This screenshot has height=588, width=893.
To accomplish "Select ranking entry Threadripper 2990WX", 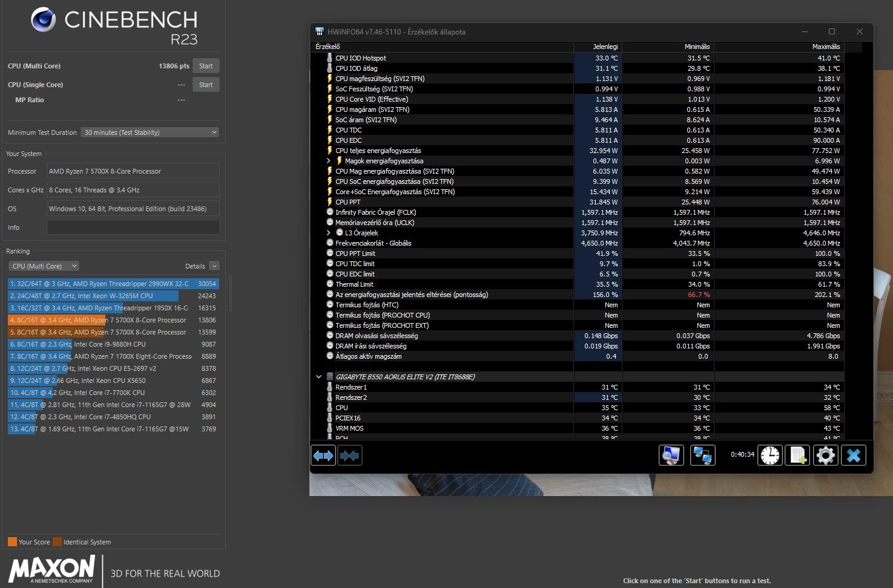I will click(x=113, y=284).
